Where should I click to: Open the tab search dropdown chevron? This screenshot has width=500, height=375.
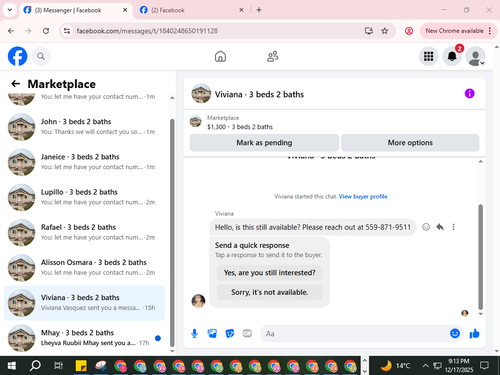pyautogui.click(x=10, y=10)
